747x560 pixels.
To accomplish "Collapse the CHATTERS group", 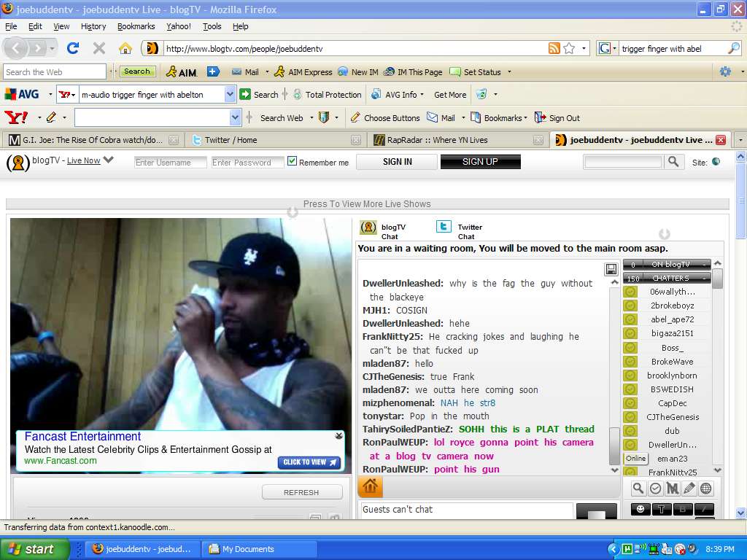I will pos(704,278).
